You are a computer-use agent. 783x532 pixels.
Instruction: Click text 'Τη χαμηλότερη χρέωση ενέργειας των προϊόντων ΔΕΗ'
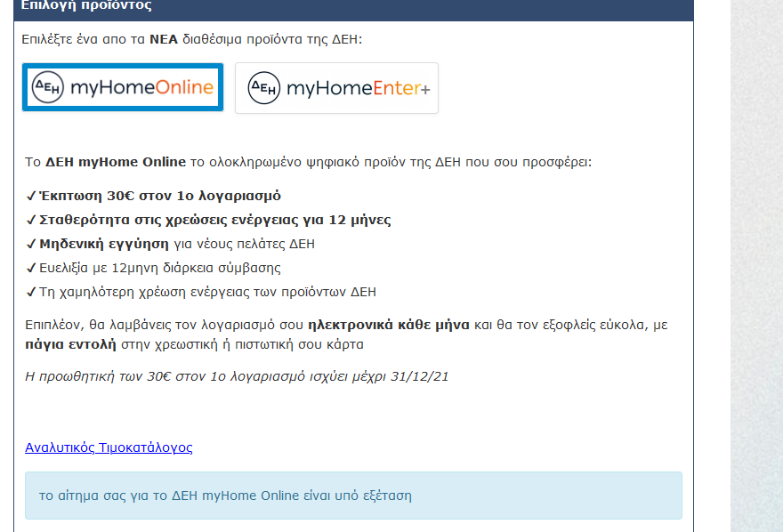click(207, 292)
